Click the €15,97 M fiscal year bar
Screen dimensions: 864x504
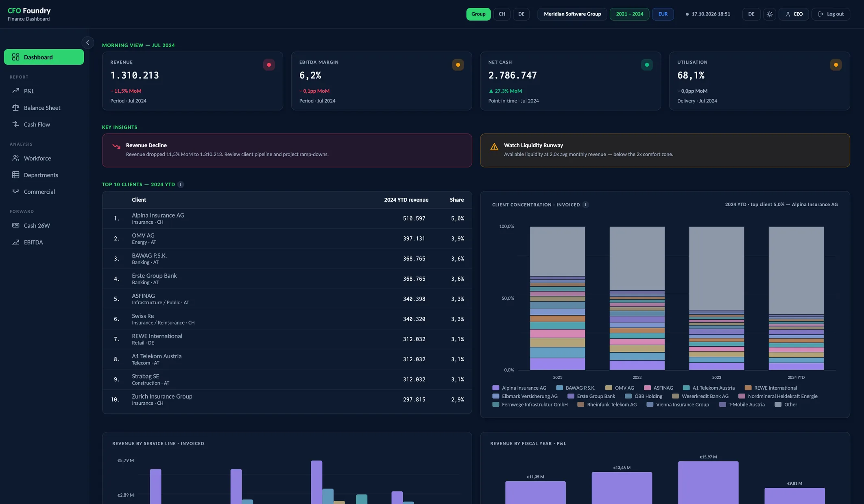point(708,482)
